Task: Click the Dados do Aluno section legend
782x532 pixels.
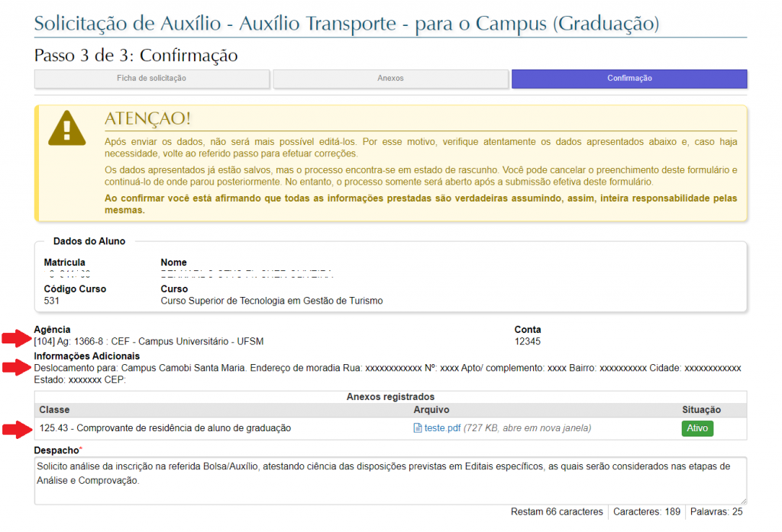Action: [89, 241]
